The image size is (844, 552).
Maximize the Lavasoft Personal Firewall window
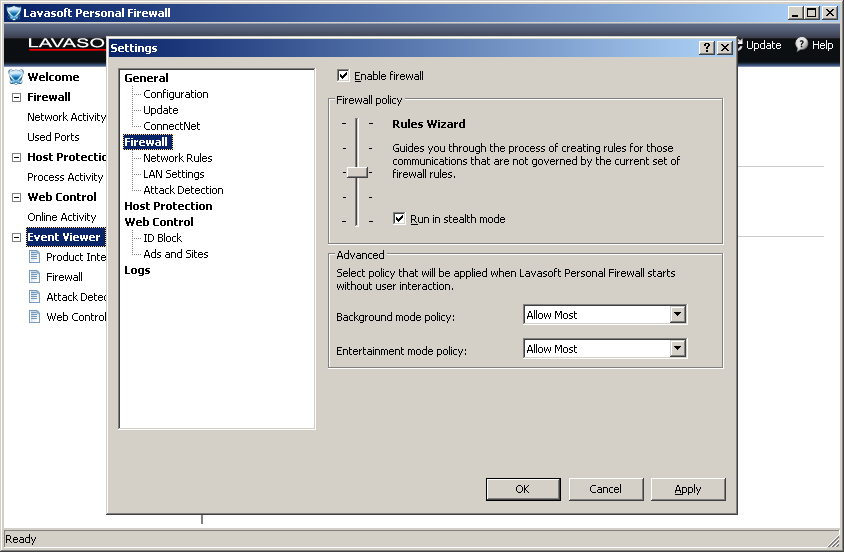pyautogui.click(x=812, y=12)
